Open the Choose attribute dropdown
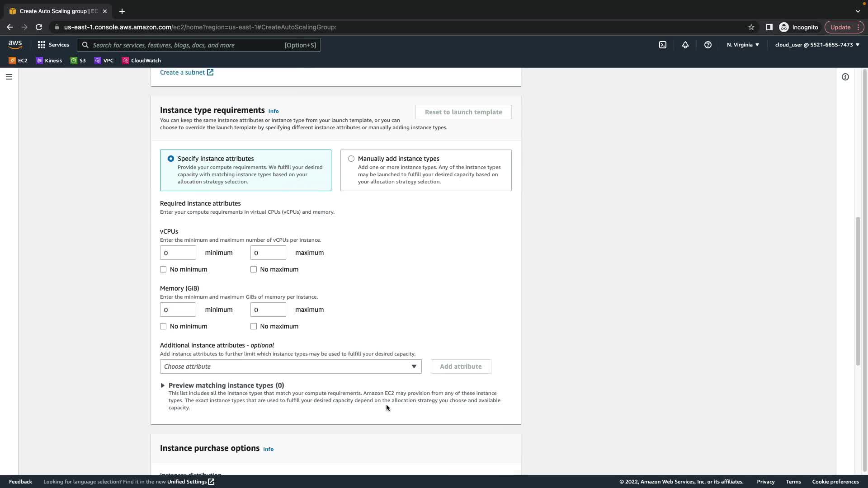 [x=290, y=366]
